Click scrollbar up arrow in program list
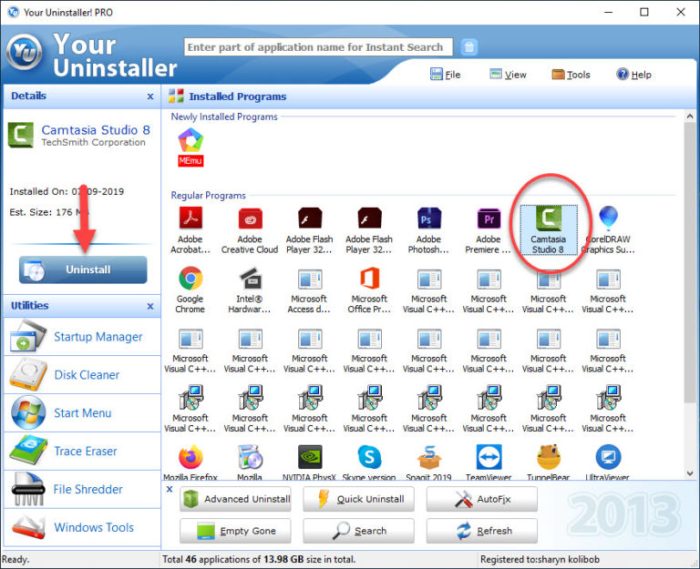This screenshot has width=700, height=569. [x=690, y=116]
